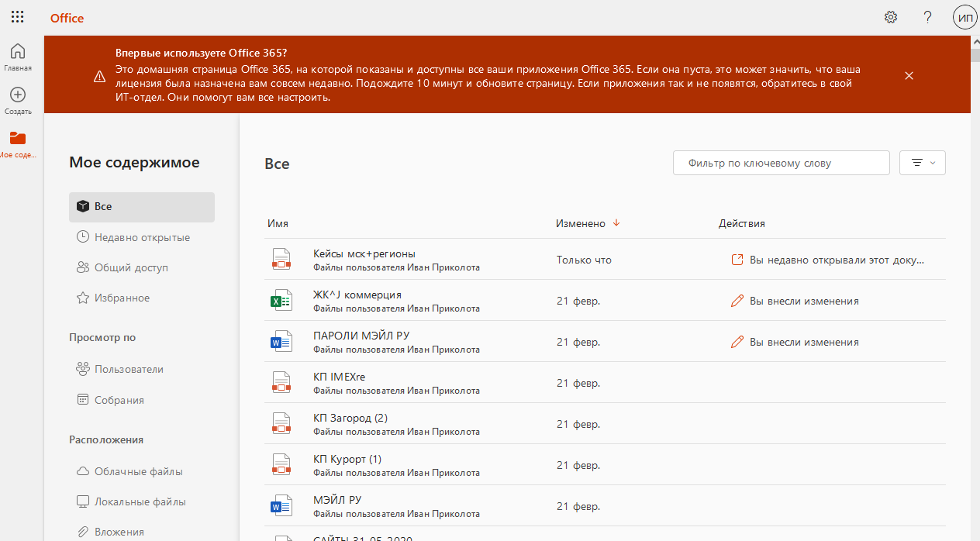The width and height of the screenshot is (980, 541).
Task: Click the keyword filter input field
Action: [x=781, y=163]
